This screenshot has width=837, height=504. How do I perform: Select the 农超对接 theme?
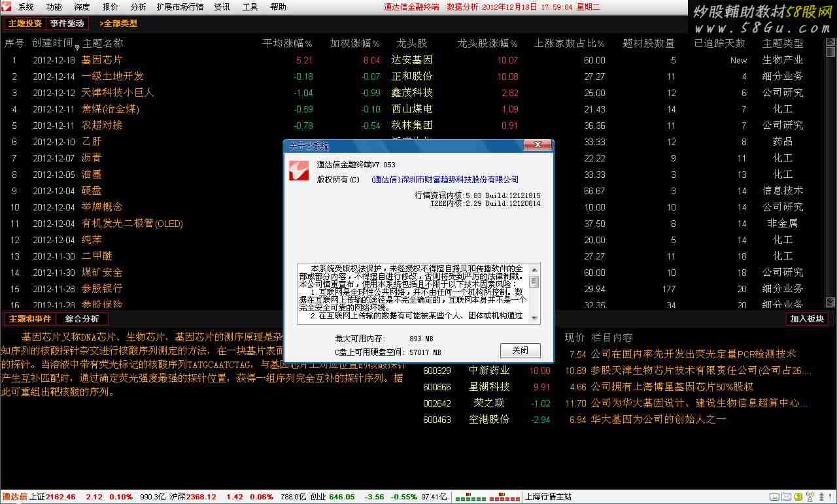(101, 126)
